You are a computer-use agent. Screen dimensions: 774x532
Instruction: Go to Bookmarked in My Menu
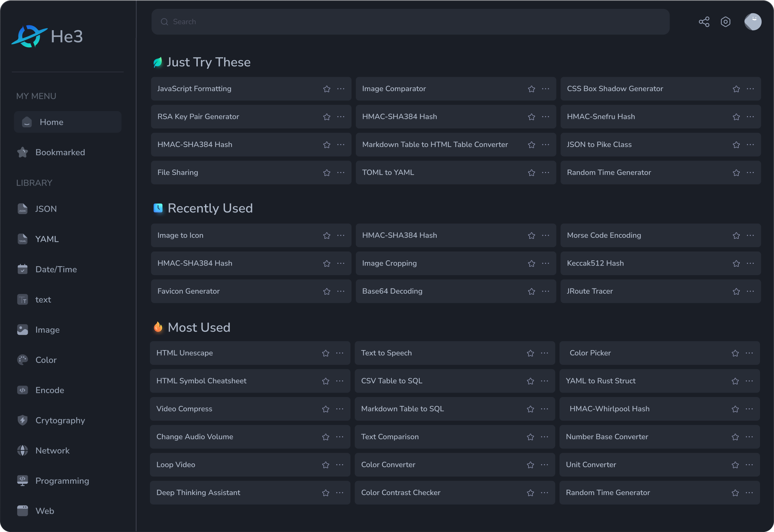[60, 152]
